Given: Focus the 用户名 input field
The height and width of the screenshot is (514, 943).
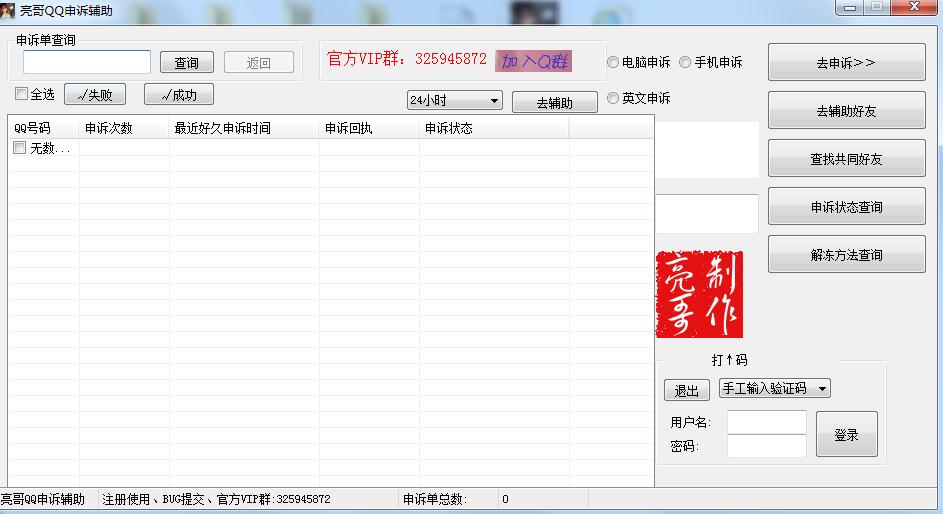Looking at the screenshot, I should coord(767,422).
